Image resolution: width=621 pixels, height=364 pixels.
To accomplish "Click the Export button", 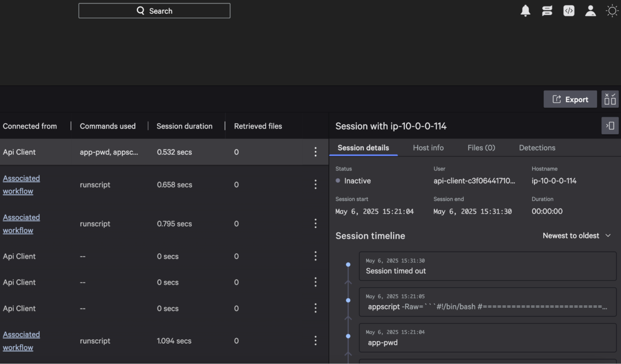I will pos(570,99).
